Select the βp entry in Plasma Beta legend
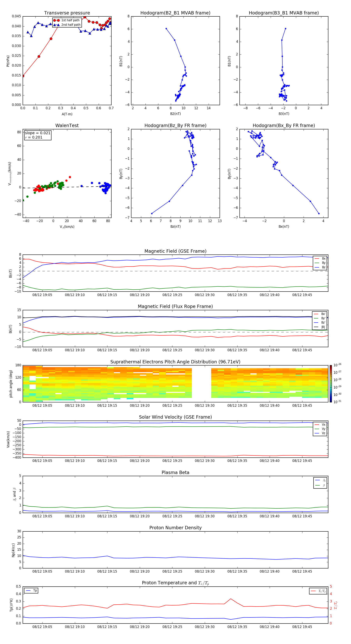The image size is (351, 644). (320, 480)
